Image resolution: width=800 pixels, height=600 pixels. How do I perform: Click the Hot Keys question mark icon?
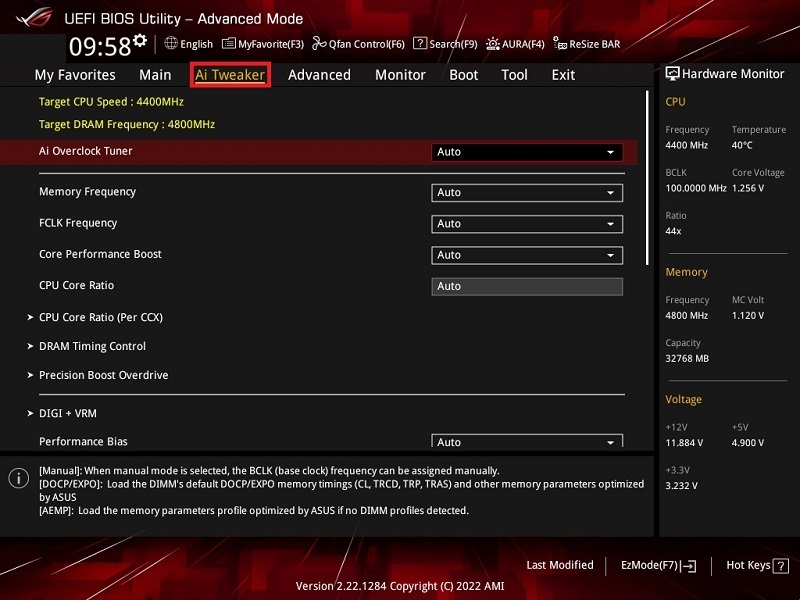[x=782, y=566]
